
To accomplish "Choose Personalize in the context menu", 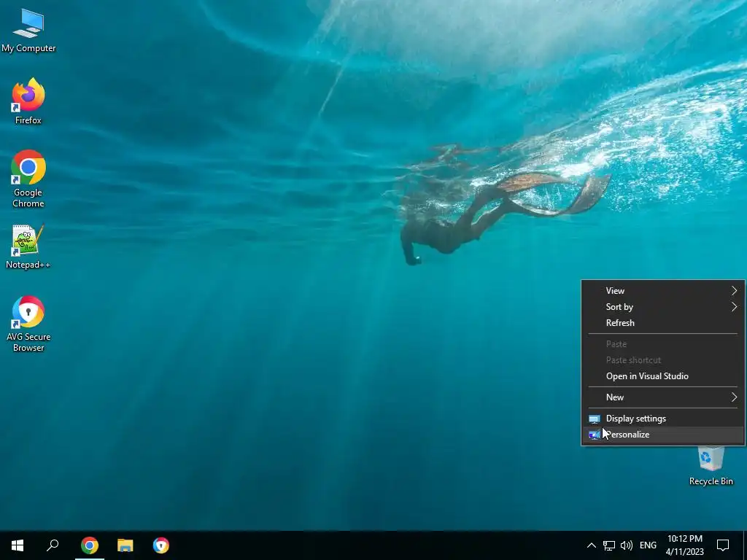I will pos(663,435).
